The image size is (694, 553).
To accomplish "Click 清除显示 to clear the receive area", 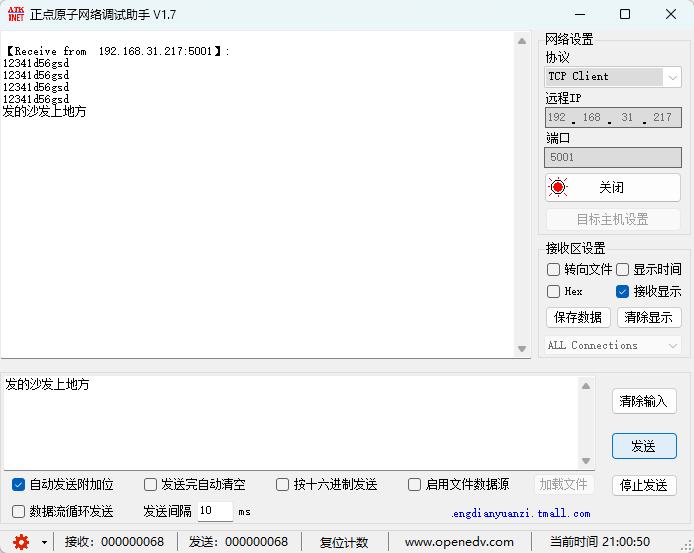I will 649,317.
